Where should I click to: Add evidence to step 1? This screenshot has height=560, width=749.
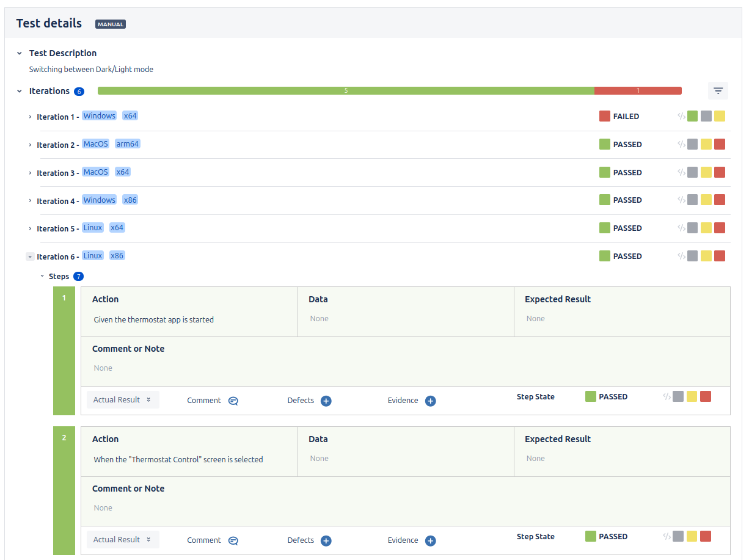(430, 401)
